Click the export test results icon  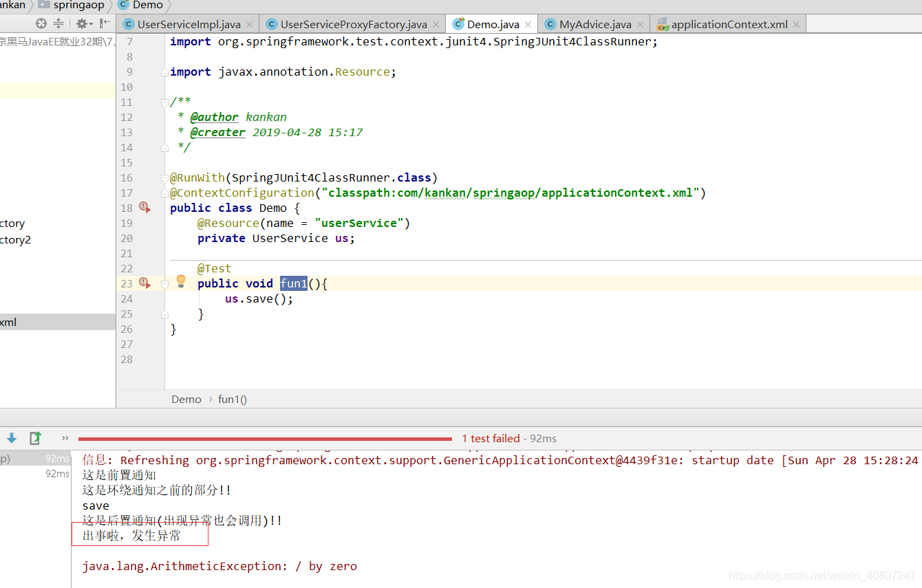pos(35,438)
